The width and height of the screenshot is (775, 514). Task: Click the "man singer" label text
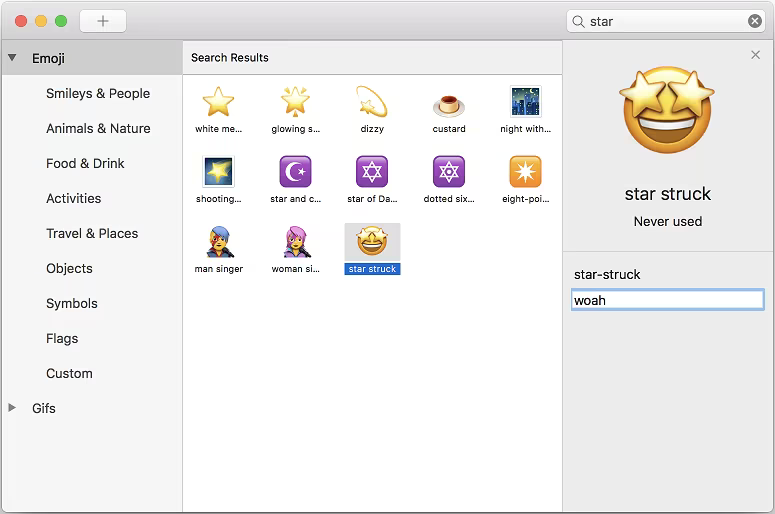pos(219,269)
